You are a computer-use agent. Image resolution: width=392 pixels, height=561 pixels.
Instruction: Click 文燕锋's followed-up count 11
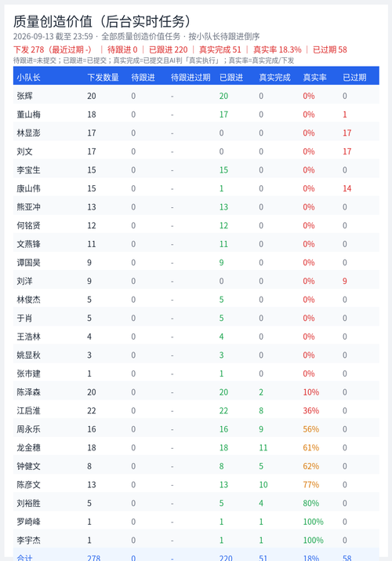click(x=223, y=244)
